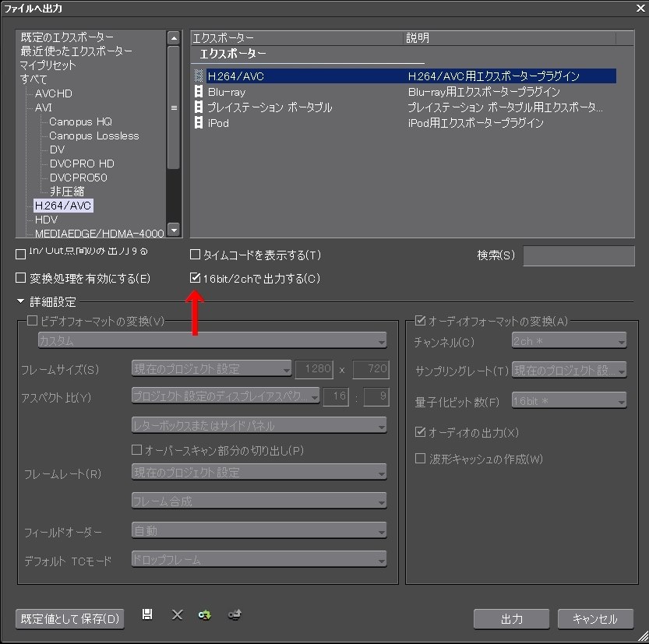Image resolution: width=649 pixels, height=644 pixels.
Task: Select the iPod exporter row
Action: click(406, 122)
